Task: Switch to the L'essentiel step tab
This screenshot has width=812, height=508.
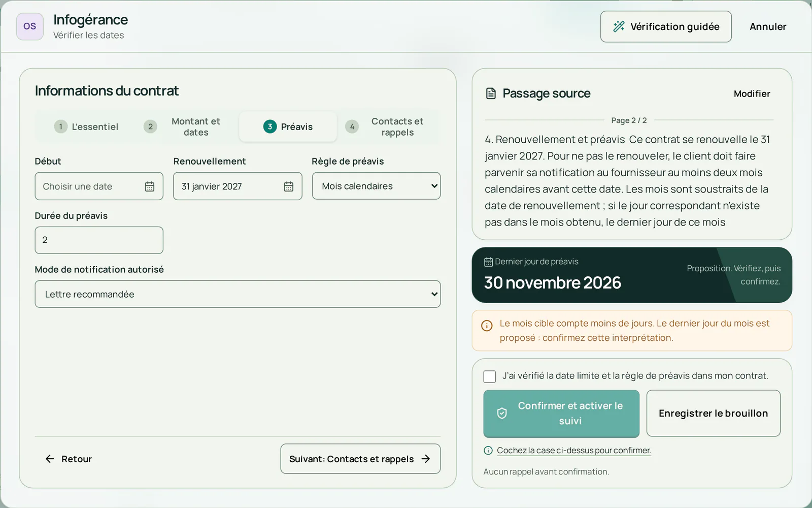Action: (x=86, y=126)
